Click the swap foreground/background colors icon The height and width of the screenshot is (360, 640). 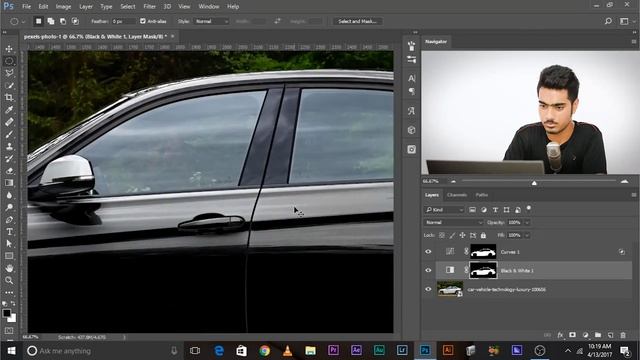point(13,303)
